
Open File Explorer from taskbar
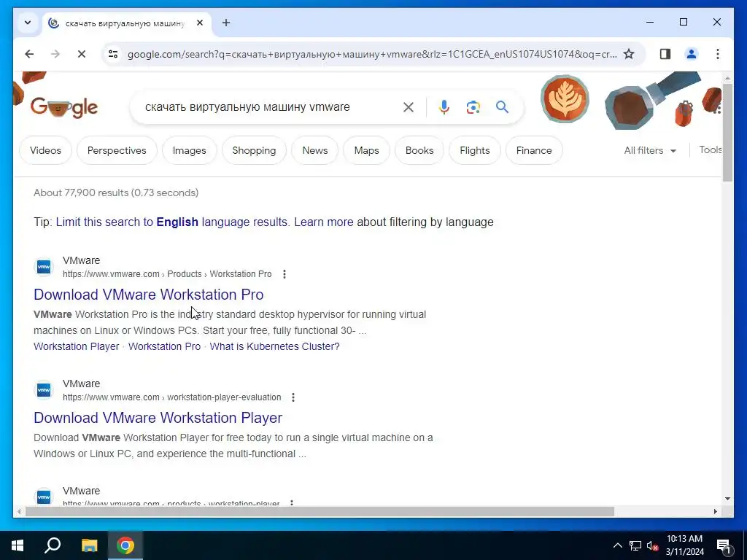pos(89,545)
